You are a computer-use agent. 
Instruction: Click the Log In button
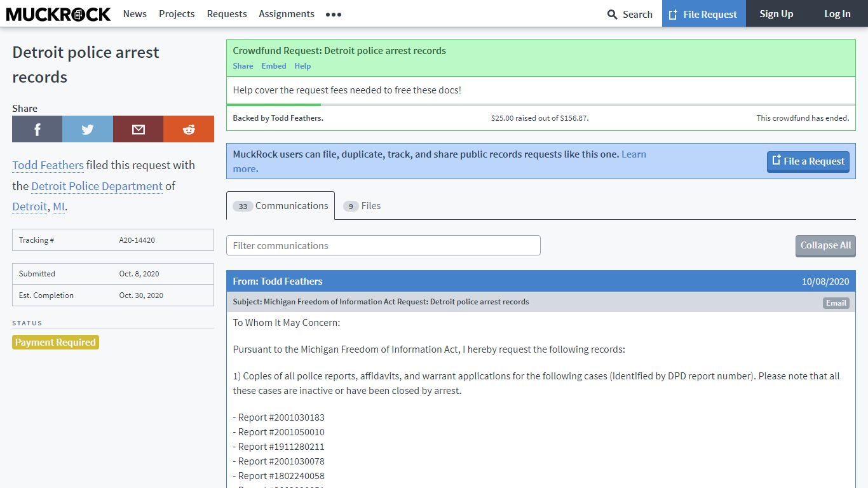tap(837, 13)
